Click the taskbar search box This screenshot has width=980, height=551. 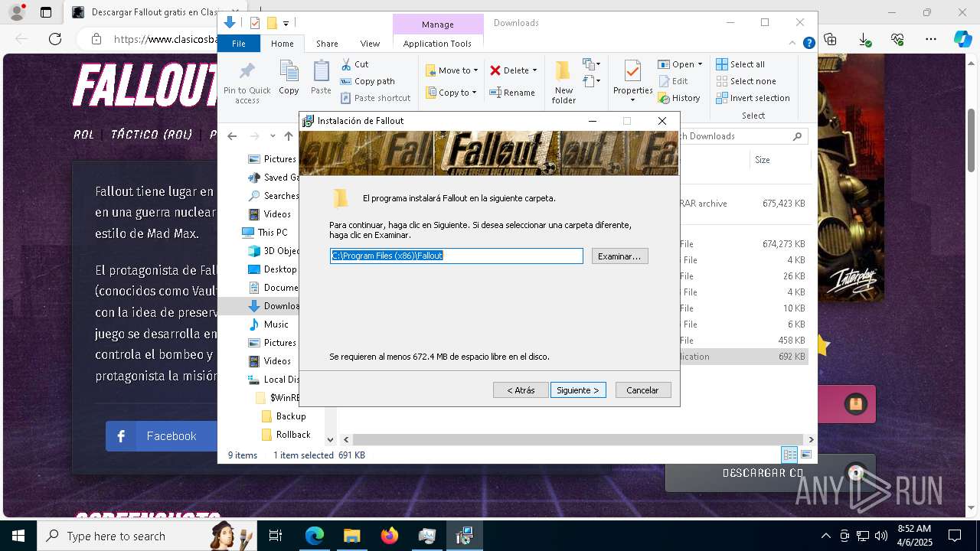(x=145, y=536)
